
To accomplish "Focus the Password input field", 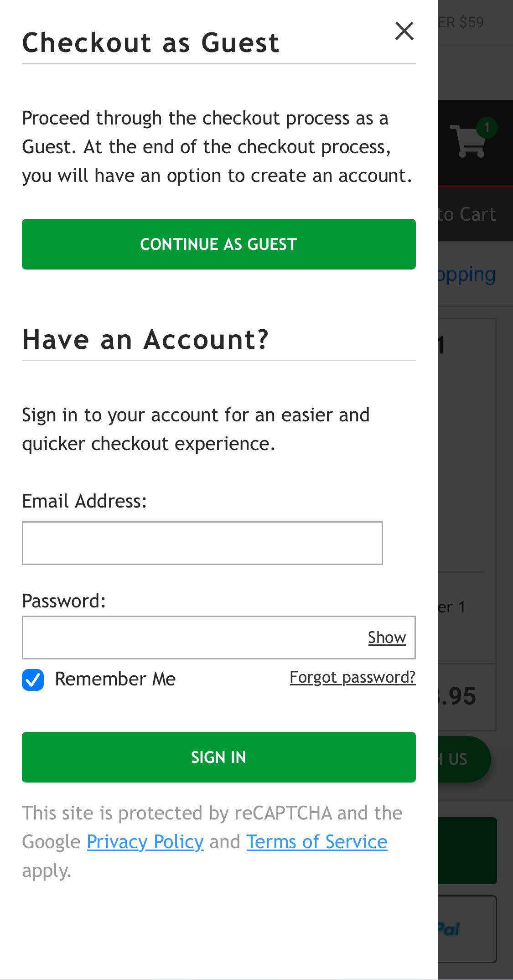I will tap(182, 638).
